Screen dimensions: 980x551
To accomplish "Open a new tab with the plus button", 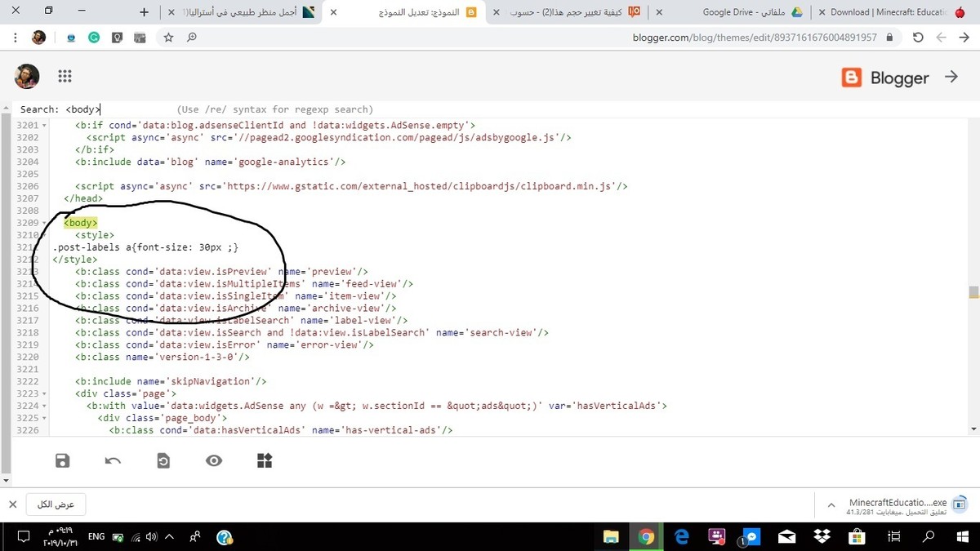I will (x=145, y=12).
